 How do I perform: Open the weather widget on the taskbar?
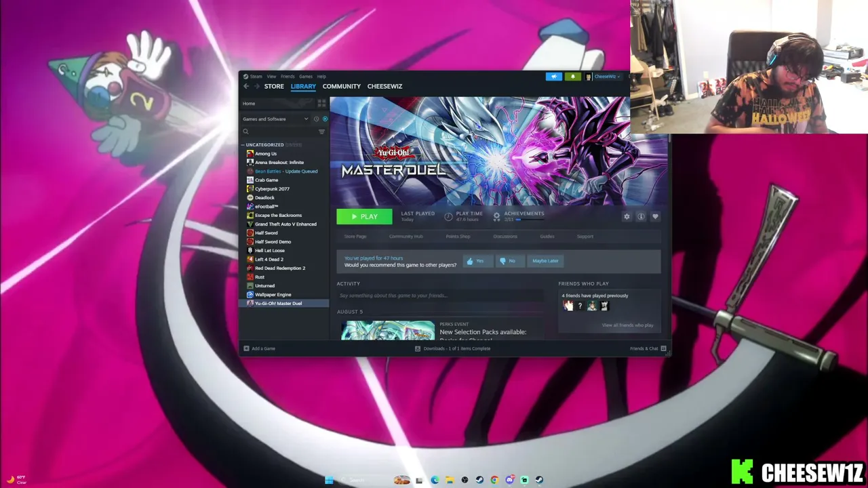(x=16, y=480)
